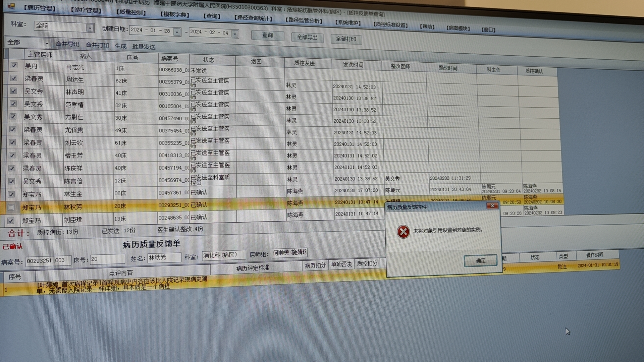This screenshot has height=362, width=644.
Task: Open the 路径查询统计 menu
Action: coord(253,18)
